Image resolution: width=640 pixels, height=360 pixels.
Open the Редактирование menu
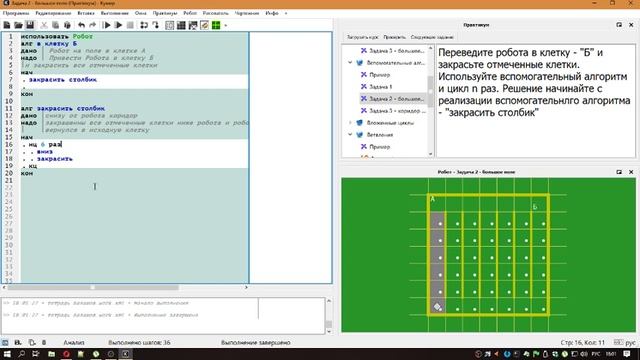[x=53, y=13]
